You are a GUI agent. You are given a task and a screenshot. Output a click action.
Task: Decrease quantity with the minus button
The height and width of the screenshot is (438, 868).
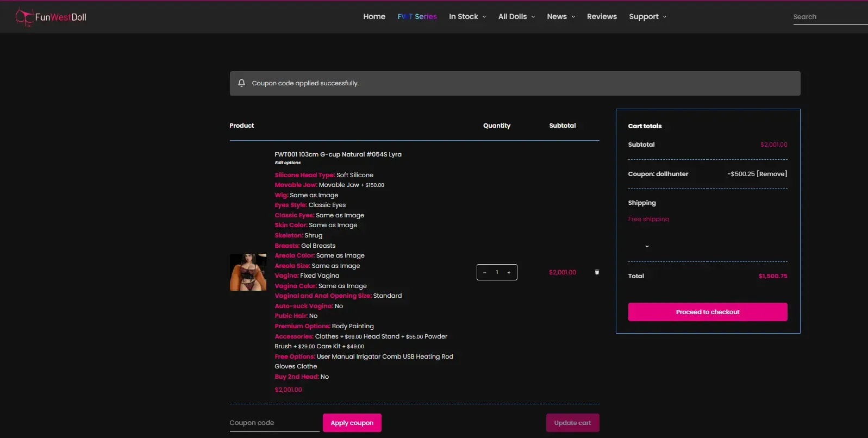[x=484, y=272]
